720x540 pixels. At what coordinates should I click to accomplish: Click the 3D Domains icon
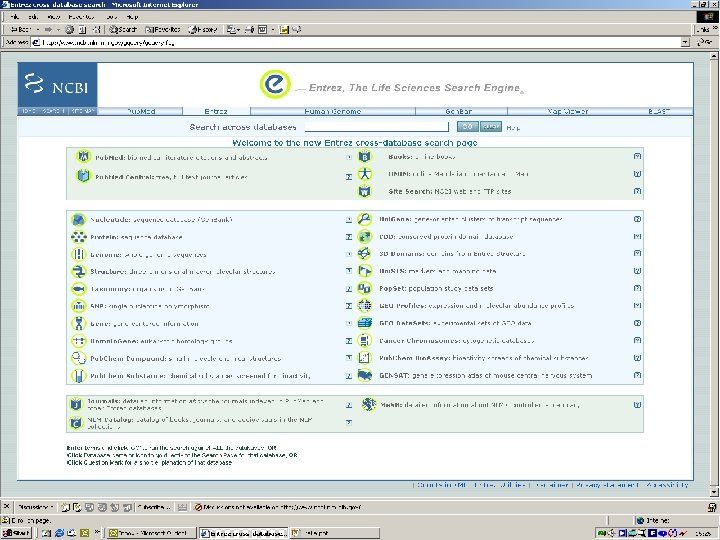tap(365, 253)
